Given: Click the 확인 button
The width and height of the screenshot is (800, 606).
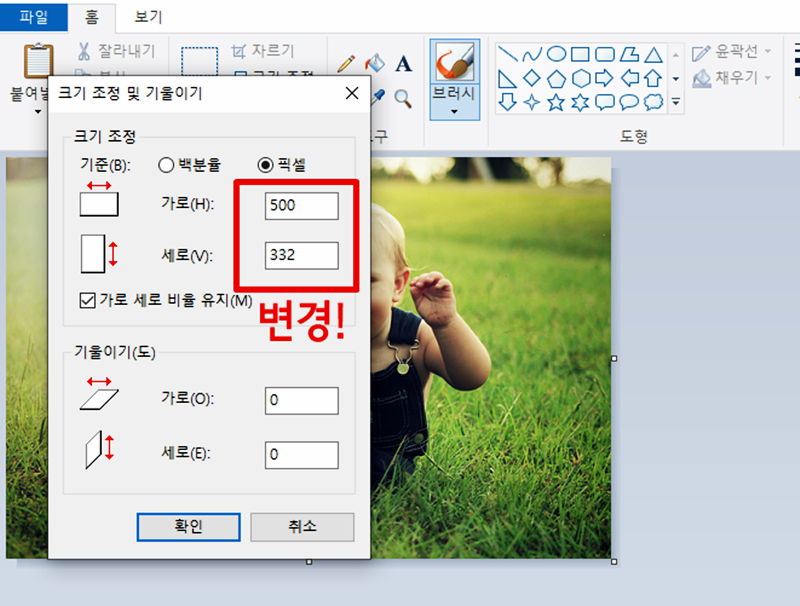Looking at the screenshot, I should point(188,527).
